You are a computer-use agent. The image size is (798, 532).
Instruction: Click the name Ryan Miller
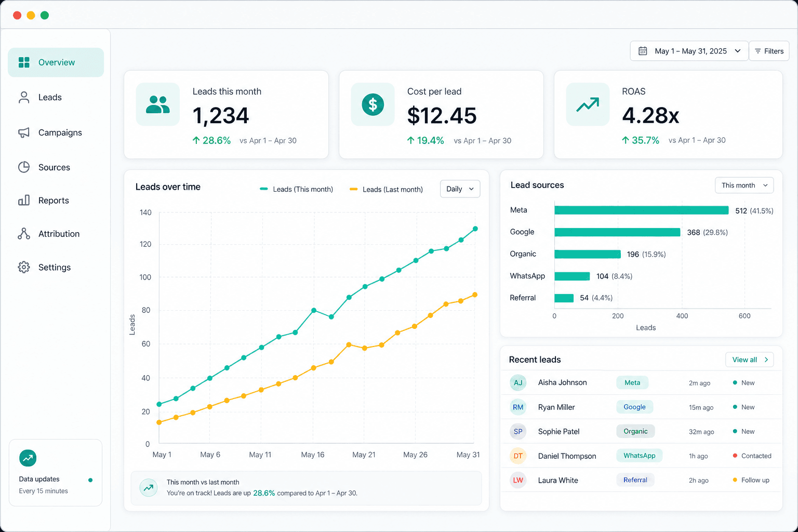tap(556, 407)
